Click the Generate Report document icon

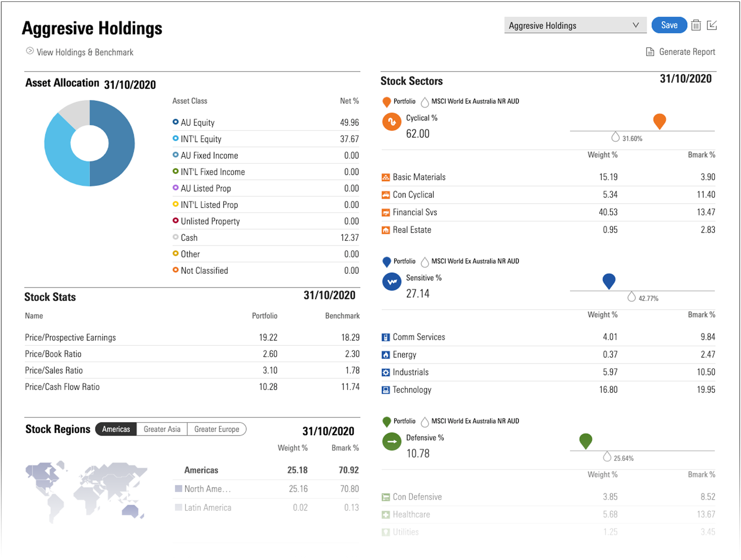(x=650, y=52)
